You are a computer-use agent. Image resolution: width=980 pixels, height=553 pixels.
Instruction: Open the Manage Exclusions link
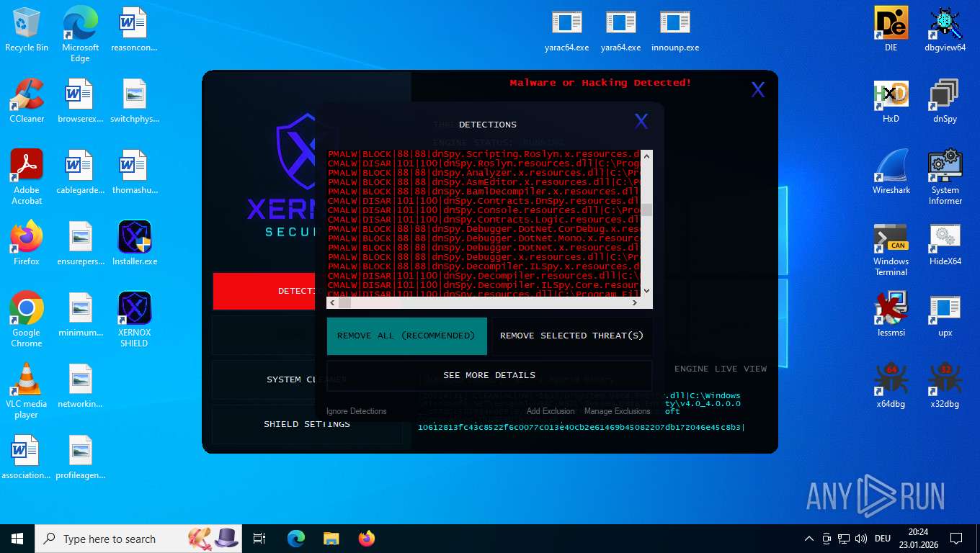pyautogui.click(x=618, y=411)
